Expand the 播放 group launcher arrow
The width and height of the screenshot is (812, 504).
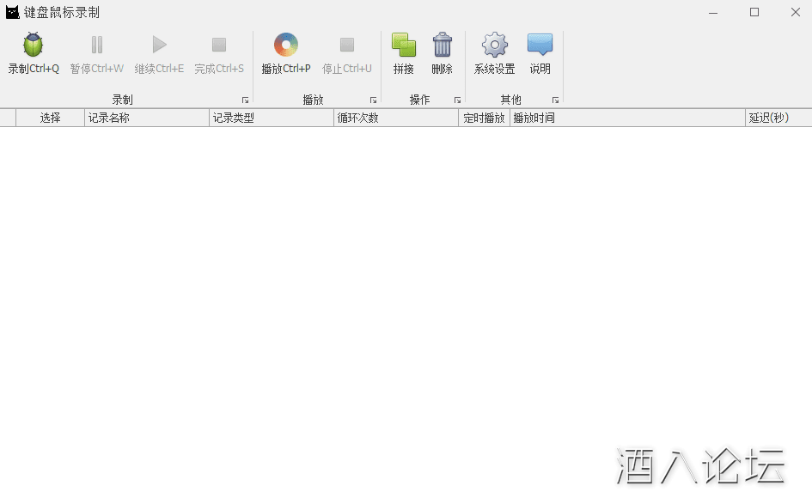pyautogui.click(x=373, y=100)
